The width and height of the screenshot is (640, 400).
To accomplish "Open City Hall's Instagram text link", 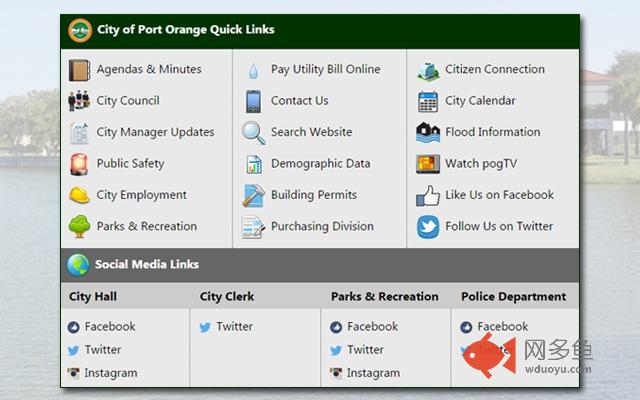I will point(111,373).
